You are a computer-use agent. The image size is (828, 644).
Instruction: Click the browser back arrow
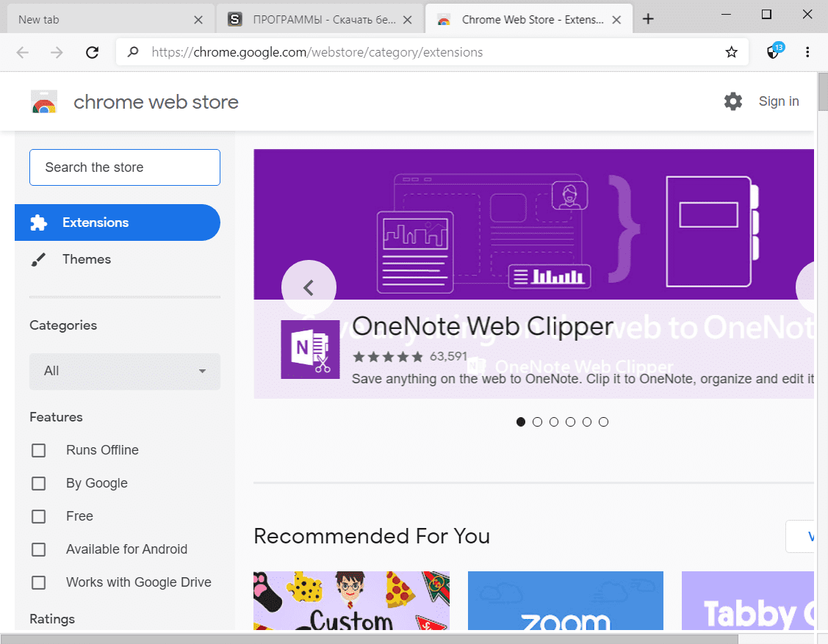point(23,52)
